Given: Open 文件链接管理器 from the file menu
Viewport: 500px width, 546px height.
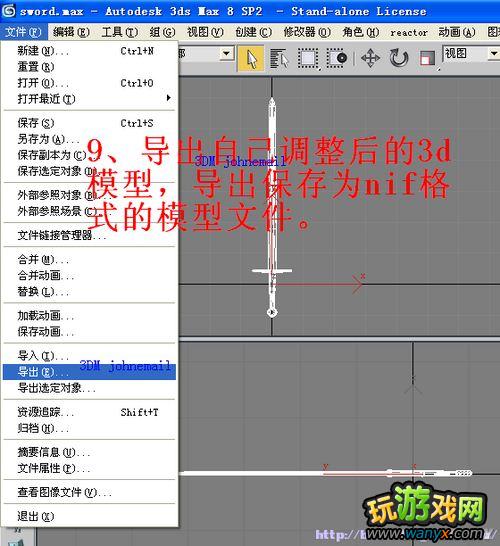Looking at the screenshot, I should 89,235.
